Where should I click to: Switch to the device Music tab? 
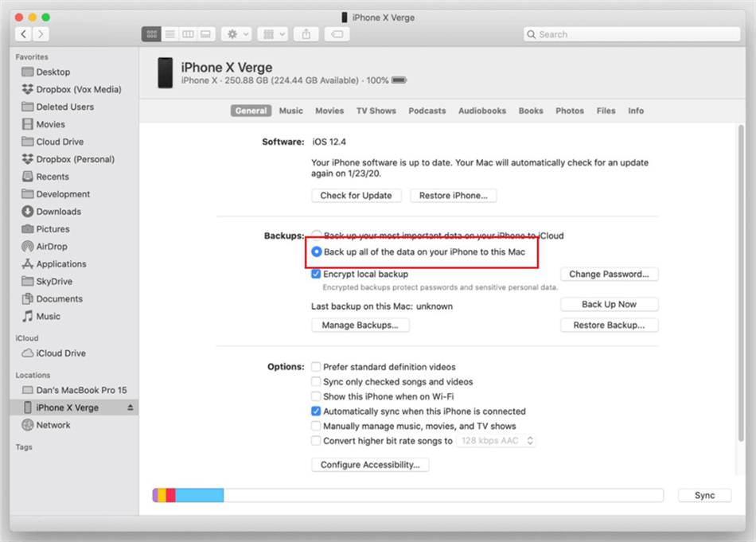click(291, 111)
